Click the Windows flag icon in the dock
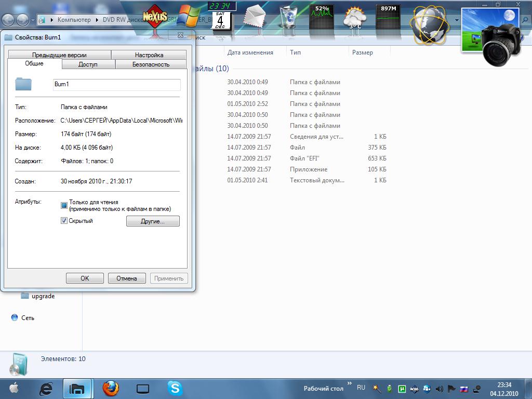 coord(189,16)
